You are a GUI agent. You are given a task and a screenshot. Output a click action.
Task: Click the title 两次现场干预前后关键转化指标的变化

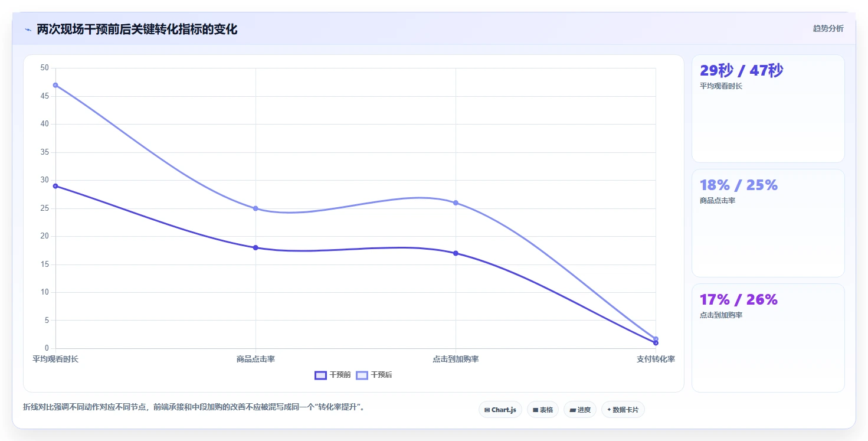(137, 30)
